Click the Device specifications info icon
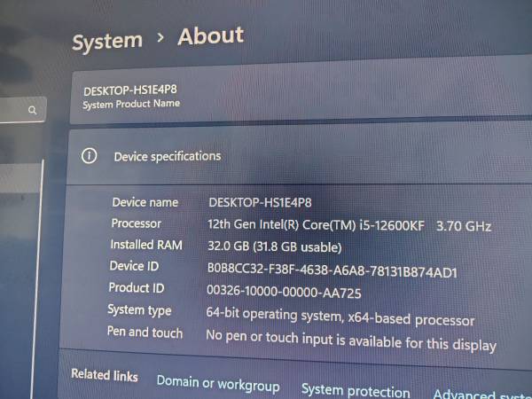This screenshot has width=532, height=399. 89,156
